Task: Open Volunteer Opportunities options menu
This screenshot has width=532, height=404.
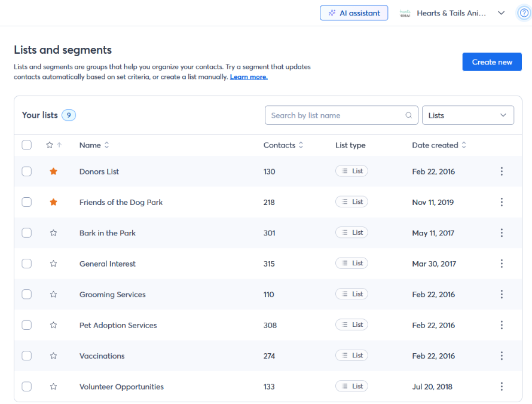Action: 502,386
